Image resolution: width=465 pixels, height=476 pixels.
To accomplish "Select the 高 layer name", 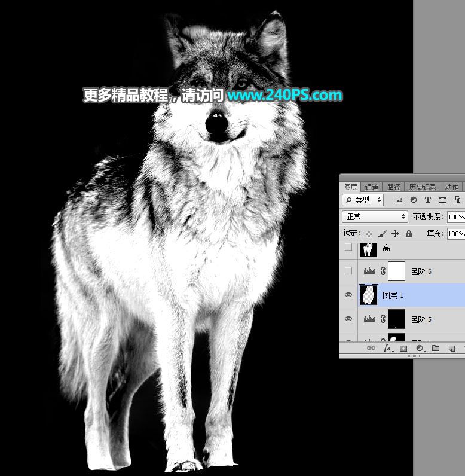I will pyautogui.click(x=386, y=248).
